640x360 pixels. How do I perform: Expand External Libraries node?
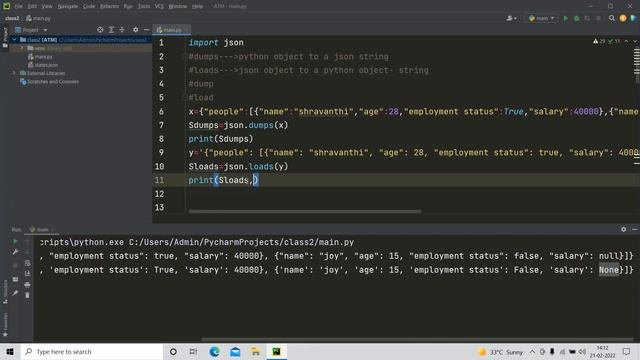point(14,73)
